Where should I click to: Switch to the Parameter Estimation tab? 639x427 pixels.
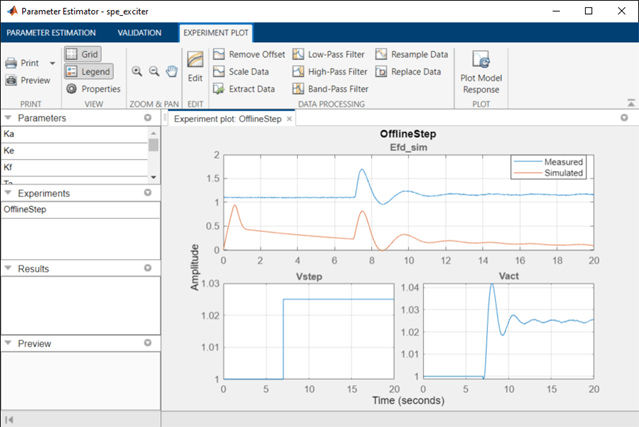click(51, 33)
